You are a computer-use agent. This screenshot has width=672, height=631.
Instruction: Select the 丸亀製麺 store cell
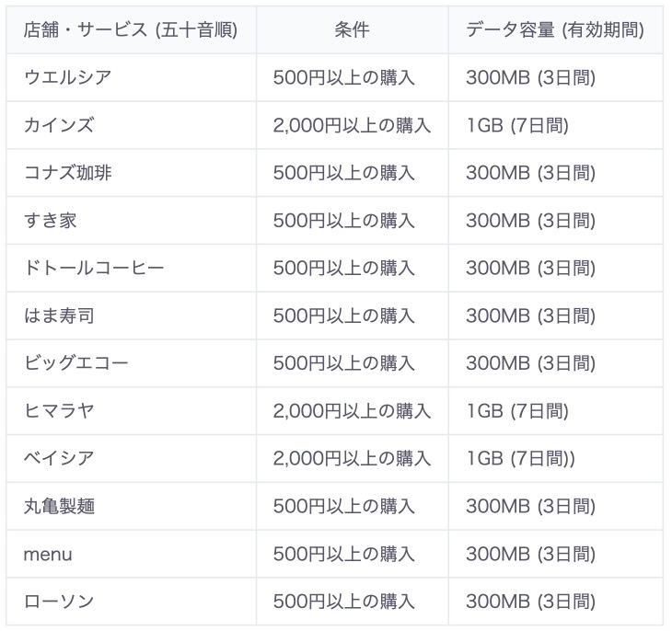pyautogui.click(x=59, y=506)
